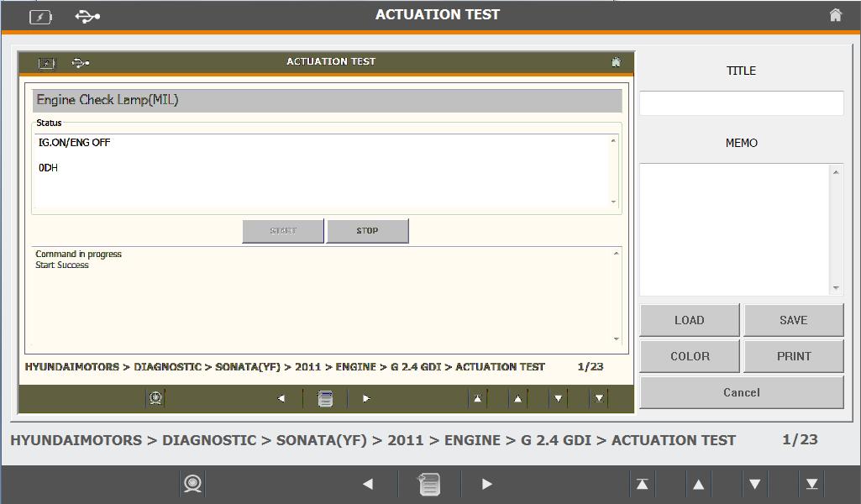Click the SAVE button
The image size is (861, 504).
point(793,320)
